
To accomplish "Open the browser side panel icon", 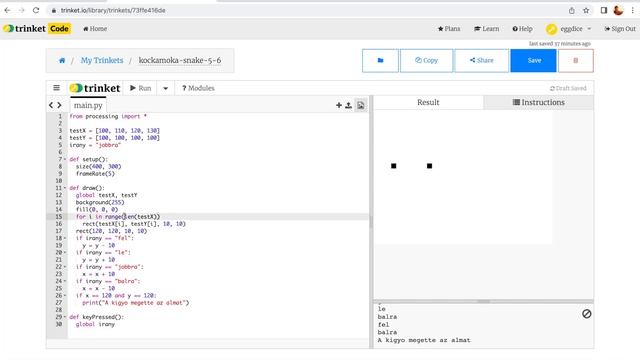I will (x=604, y=11).
